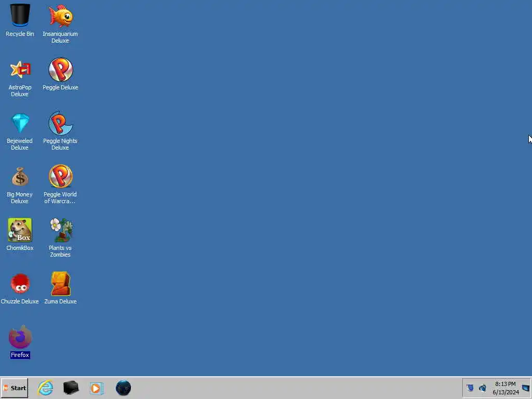Click the dark globe taskbar icon

(123, 388)
